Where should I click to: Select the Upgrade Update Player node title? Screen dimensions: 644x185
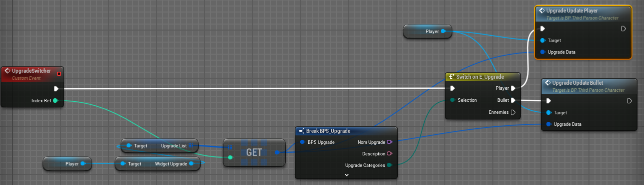pos(572,11)
